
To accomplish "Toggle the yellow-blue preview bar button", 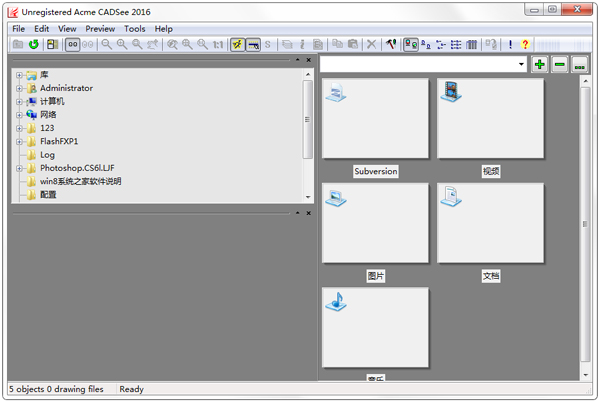I will pos(253,44).
